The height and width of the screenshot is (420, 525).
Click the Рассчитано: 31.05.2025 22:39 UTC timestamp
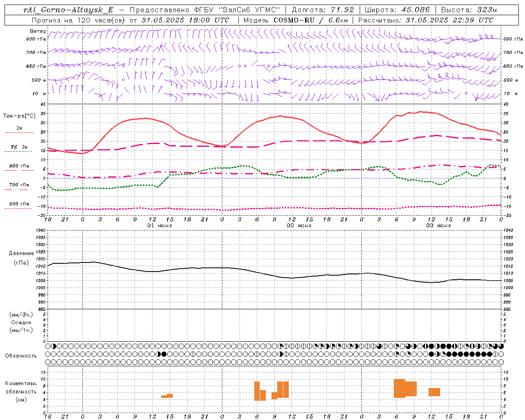(426, 20)
